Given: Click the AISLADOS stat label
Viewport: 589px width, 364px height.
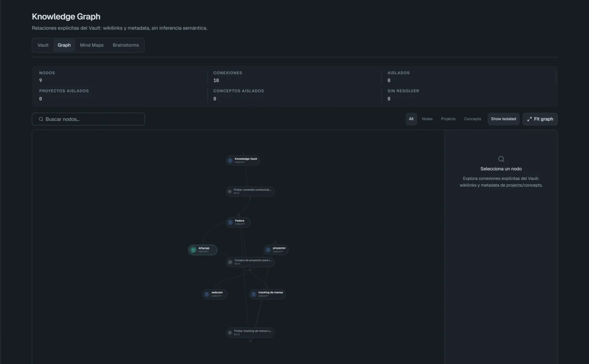Looking at the screenshot, I should pos(398,73).
